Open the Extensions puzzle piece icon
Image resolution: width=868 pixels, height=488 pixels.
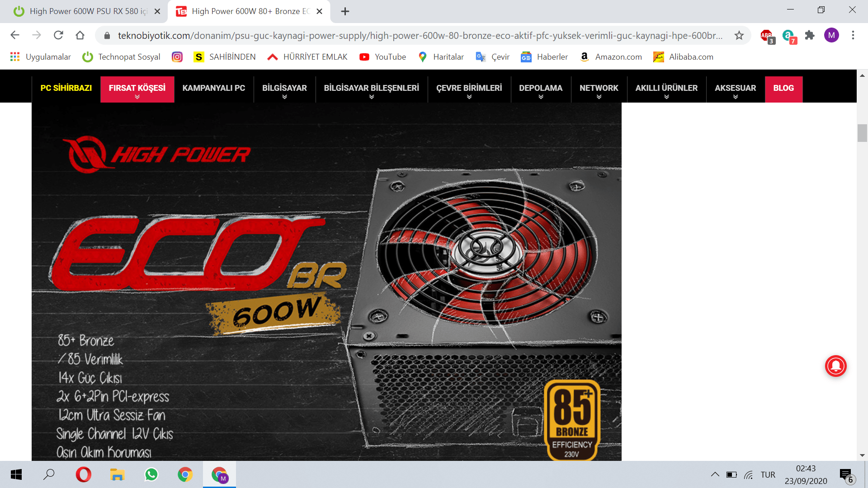coord(810,35)
